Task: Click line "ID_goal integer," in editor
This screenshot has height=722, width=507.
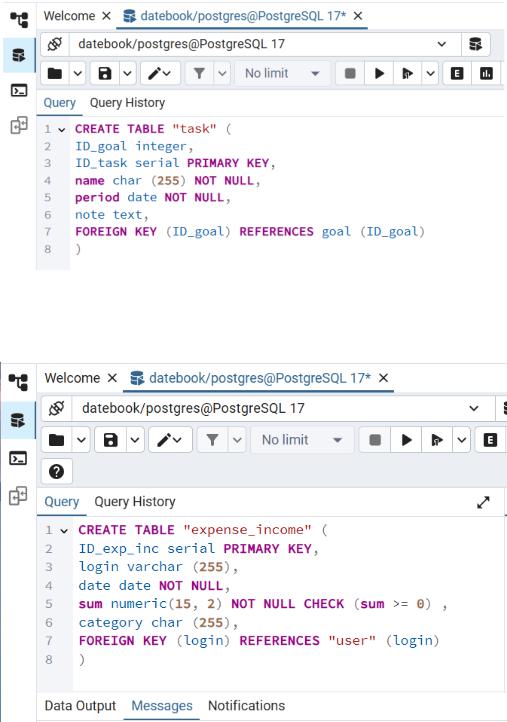Action: click(x=134, y=146)
